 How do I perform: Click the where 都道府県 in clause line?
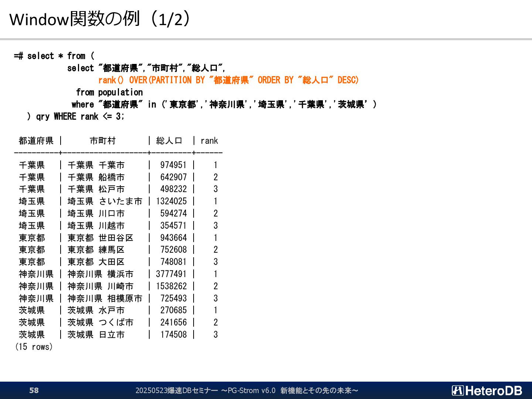pos(224,105)
